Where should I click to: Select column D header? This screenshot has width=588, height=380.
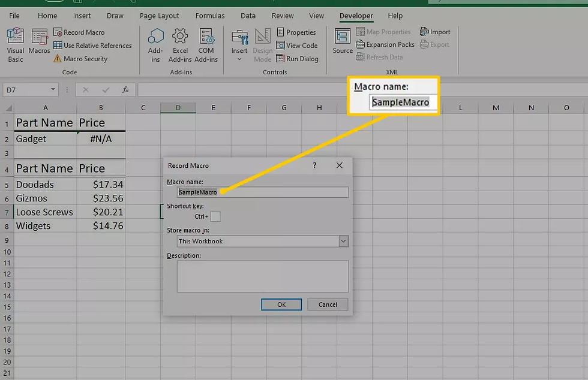(x=178, y=108)
